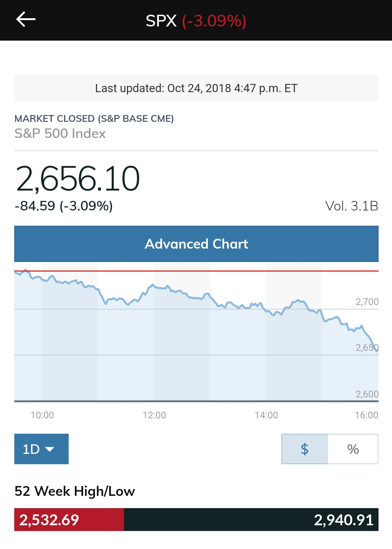Expand the 1D time range dropdown
392x549 pixels.
[x=41, y=449]
